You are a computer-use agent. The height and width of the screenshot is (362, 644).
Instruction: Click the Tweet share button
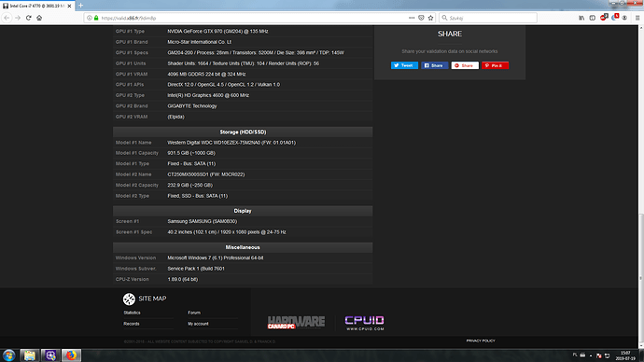pyautogui.click(x=404, y=65)
